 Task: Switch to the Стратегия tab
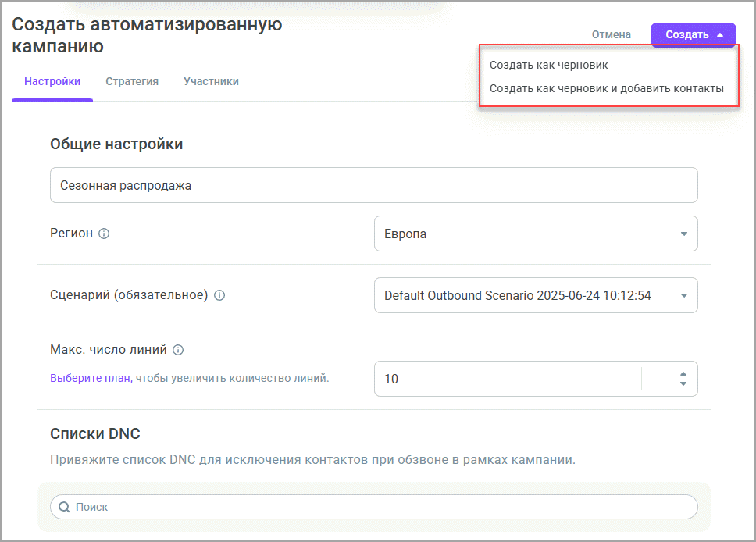point(132,81)
